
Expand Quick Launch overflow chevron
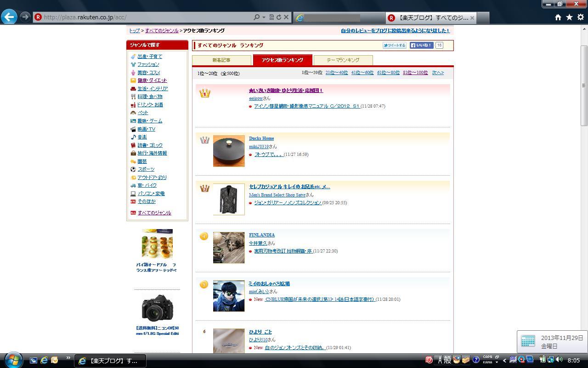[x=68, y=358]
